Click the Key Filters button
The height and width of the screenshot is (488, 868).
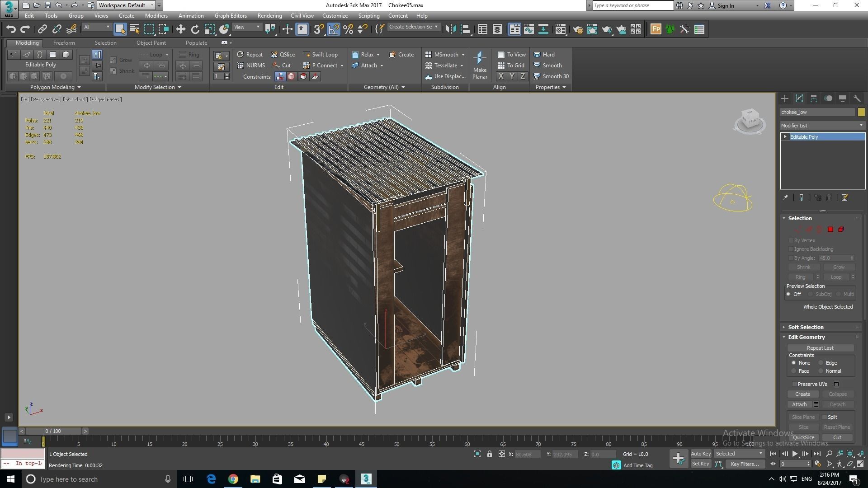[745, 464]
